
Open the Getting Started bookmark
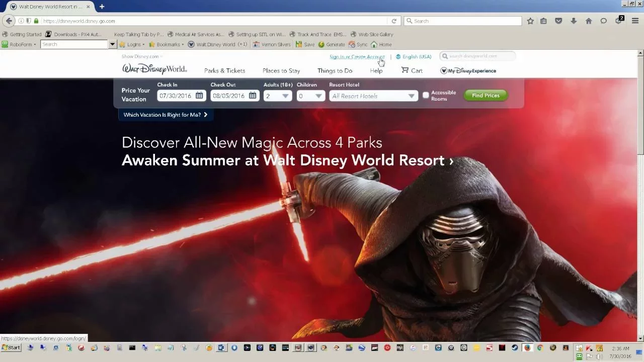[x=22, y=34]
